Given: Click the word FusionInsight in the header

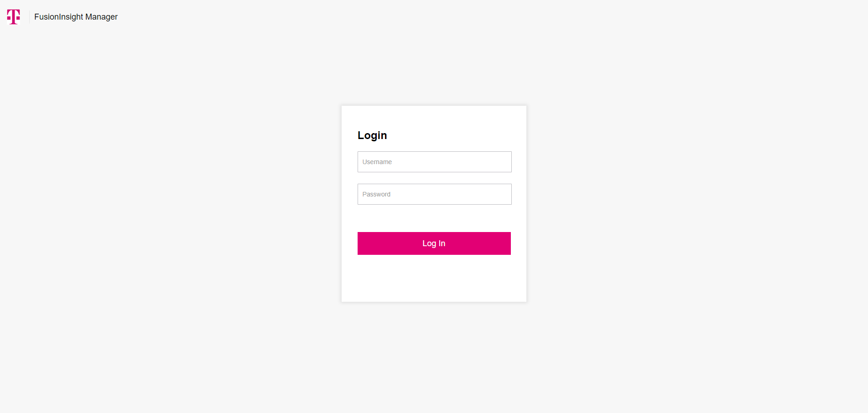Looking at the screenshot, I should tap(58, 17).
